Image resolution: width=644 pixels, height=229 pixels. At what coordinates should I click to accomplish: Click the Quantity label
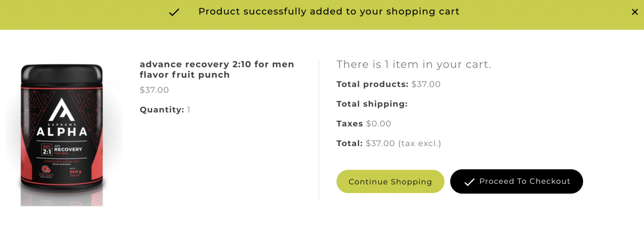pyautogui.click(x=162, y=110)
